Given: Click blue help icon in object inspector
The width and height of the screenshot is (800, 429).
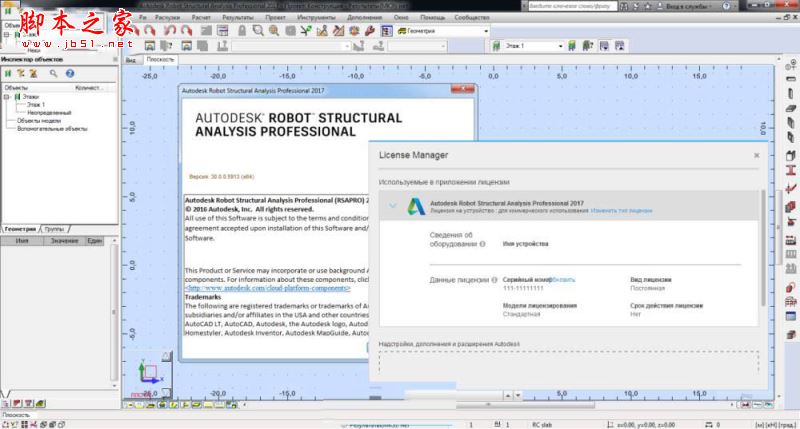Looking at the screenshot, I should click(x=70, y=73).
